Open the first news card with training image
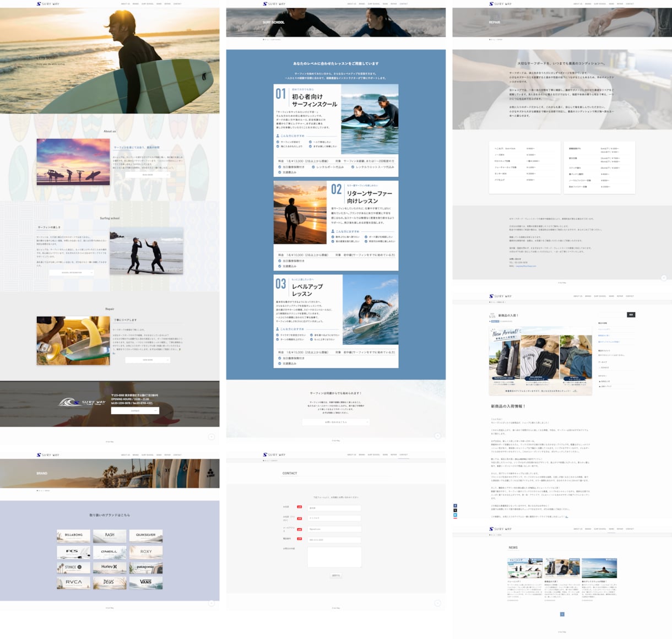672x639 pixels. [x=525, y=578]
